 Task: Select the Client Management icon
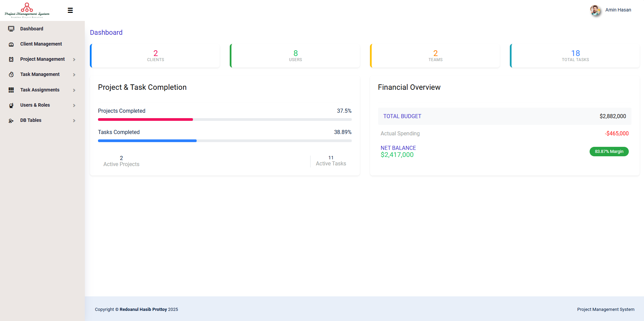pyautogui.click(x=11, y=44)
